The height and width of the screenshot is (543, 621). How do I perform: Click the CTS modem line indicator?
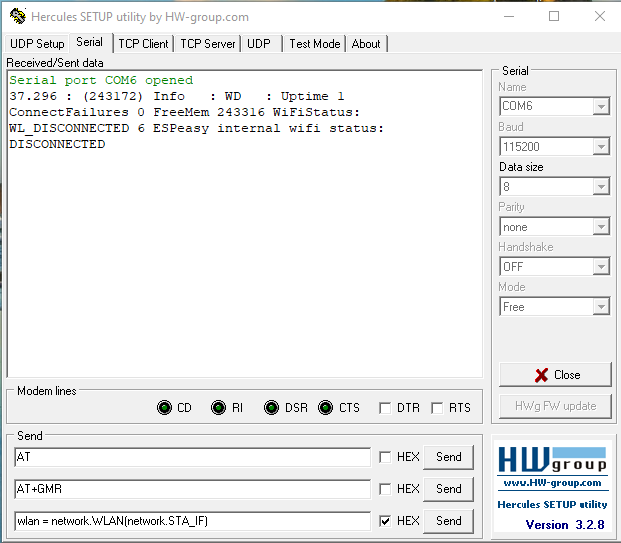(x=325, y=408)
